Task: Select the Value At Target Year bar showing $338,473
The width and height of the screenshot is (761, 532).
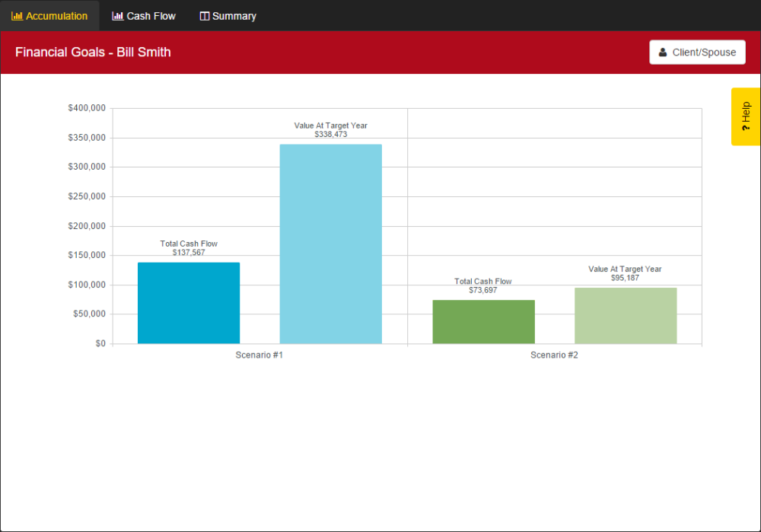Action: [x=330, y=244]
